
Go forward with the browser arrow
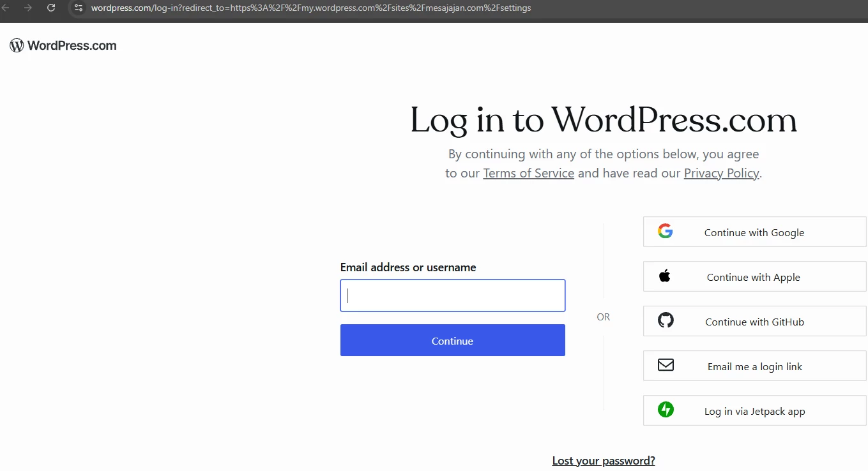27,8
